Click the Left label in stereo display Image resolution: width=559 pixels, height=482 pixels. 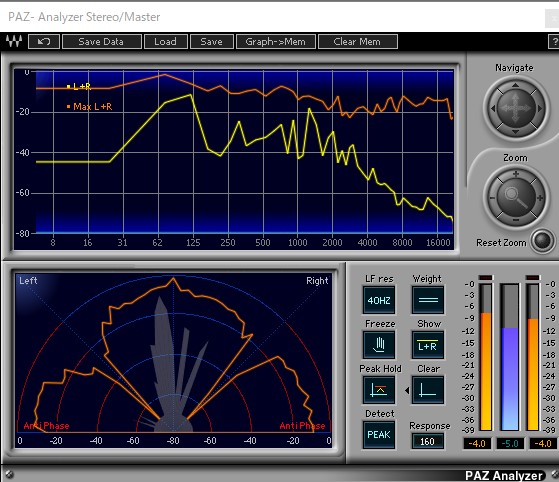click(x=28, y=281)
